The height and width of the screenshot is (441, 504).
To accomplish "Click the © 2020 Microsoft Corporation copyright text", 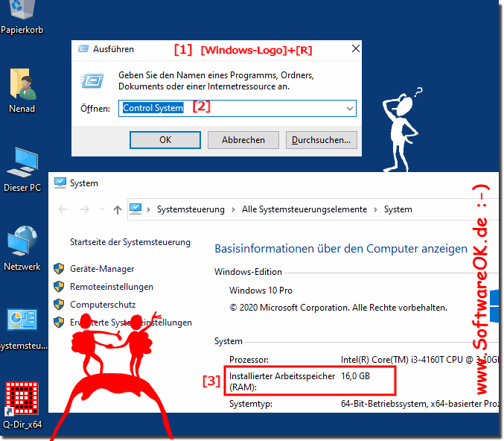I will point(338,308).
